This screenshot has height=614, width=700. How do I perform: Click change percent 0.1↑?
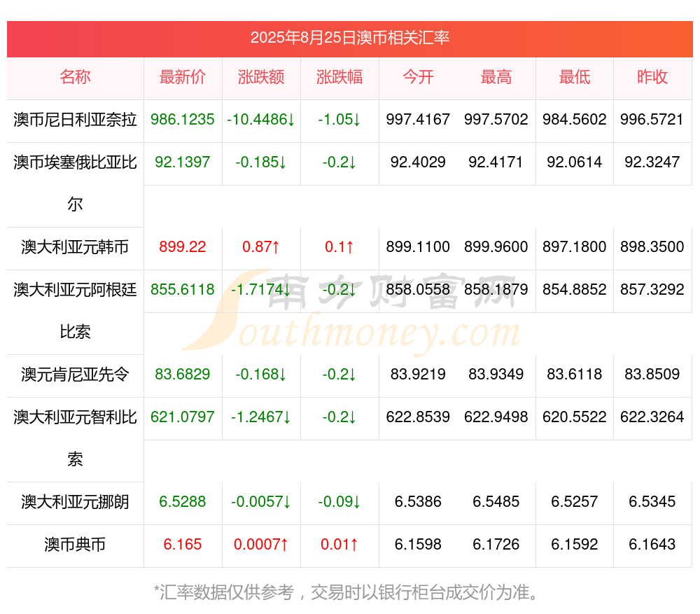pyautogui.click(x=339, y=247)
